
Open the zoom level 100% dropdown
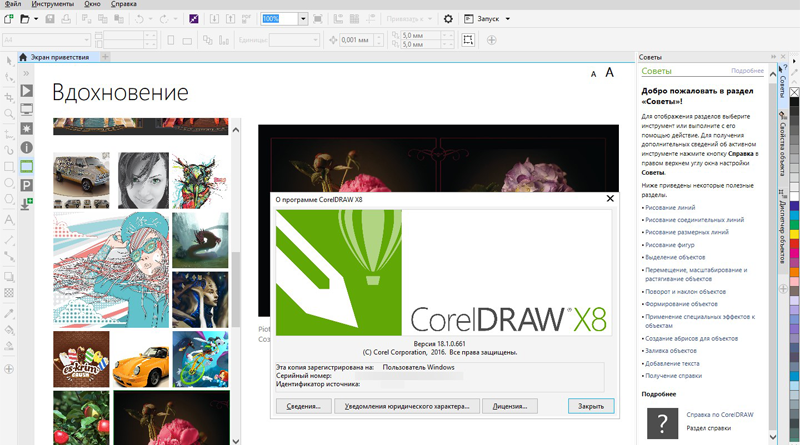[303, 19]
